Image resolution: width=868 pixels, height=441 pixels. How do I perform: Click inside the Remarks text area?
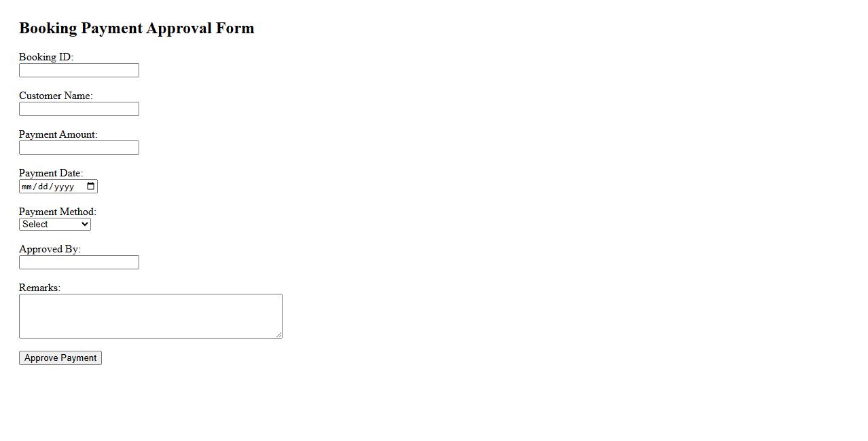150,316
